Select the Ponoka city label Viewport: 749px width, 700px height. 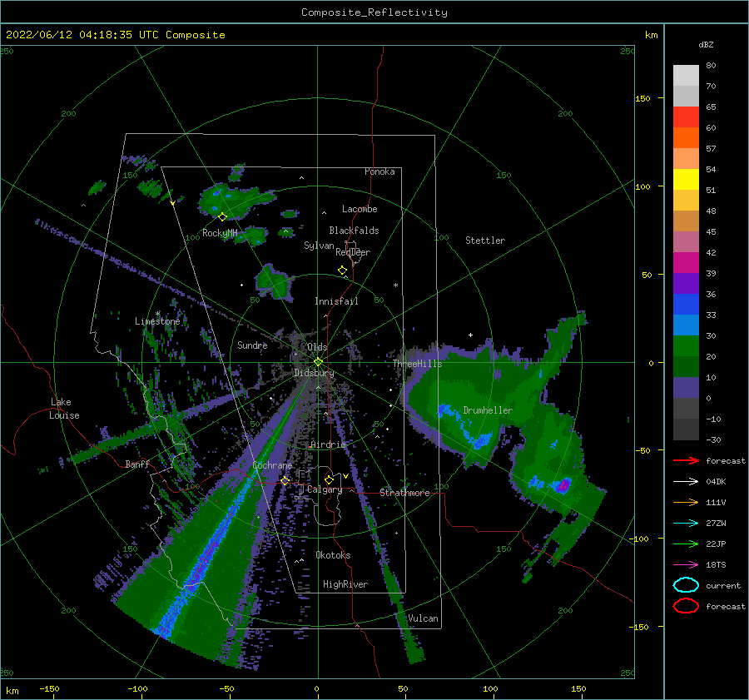(x=379, y=171)
